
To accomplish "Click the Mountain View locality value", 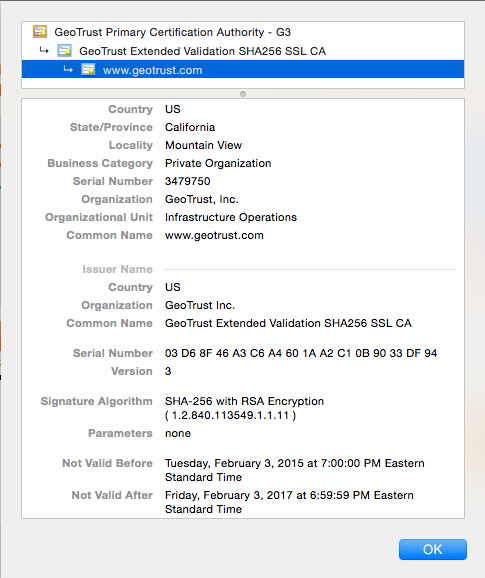I will 203,145.
